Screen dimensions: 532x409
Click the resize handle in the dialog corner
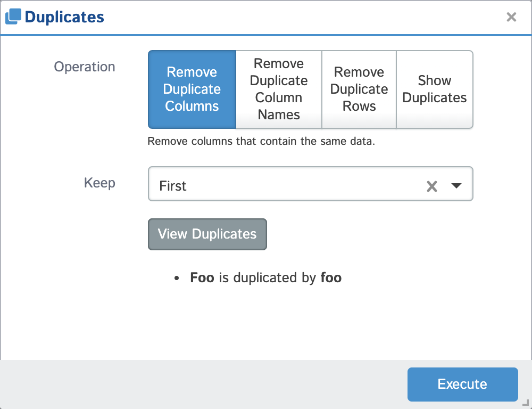click(x=526, y=403)
